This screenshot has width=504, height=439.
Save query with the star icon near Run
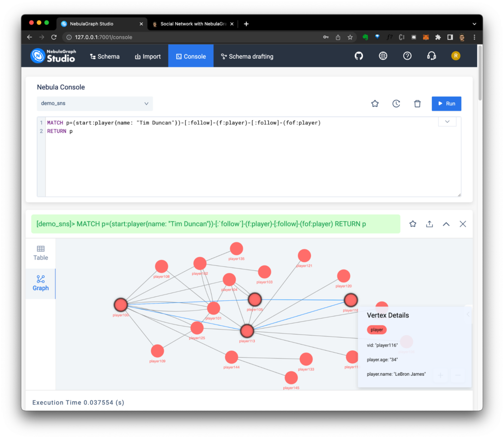pos(375,104)
